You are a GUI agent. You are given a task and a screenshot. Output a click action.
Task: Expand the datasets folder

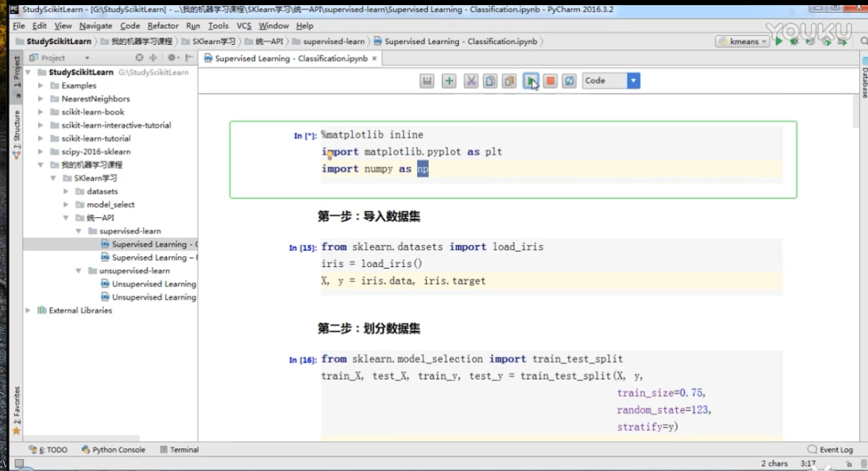[x=65, y=191]
